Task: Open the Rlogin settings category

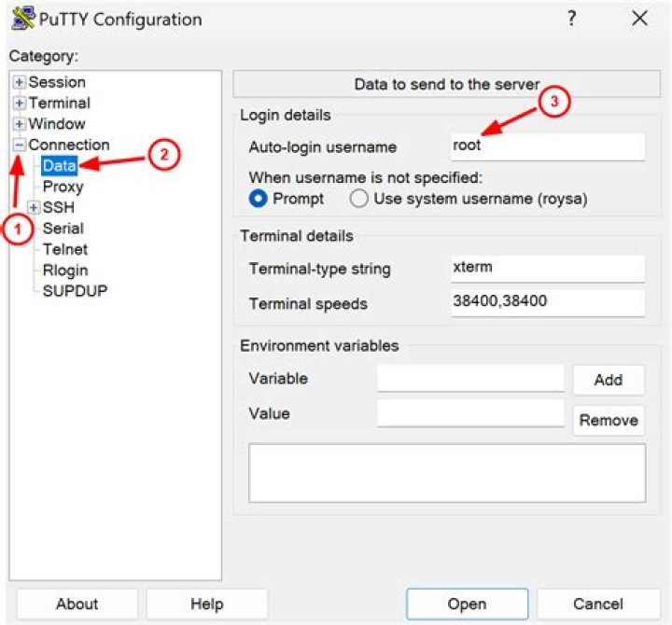Action: pos(65,271)
